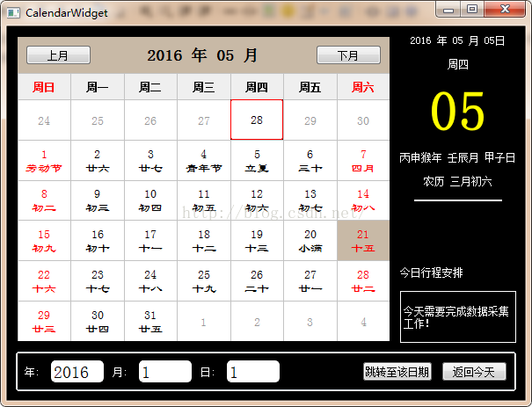Click the 周三 weekday header
The image size is (532, 407).
[204, 87]
